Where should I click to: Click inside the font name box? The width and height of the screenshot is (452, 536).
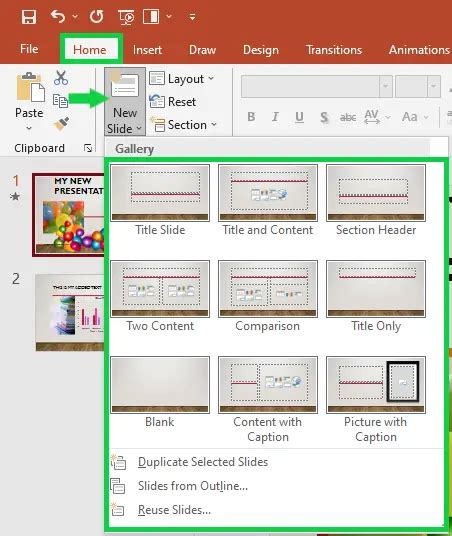pos(310,86)
